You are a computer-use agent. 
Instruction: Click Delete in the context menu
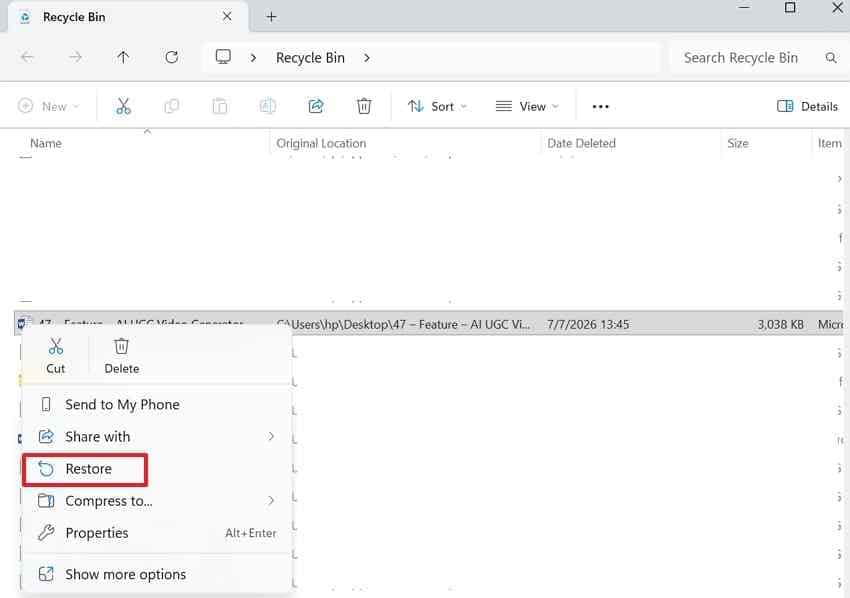point(121,356)
